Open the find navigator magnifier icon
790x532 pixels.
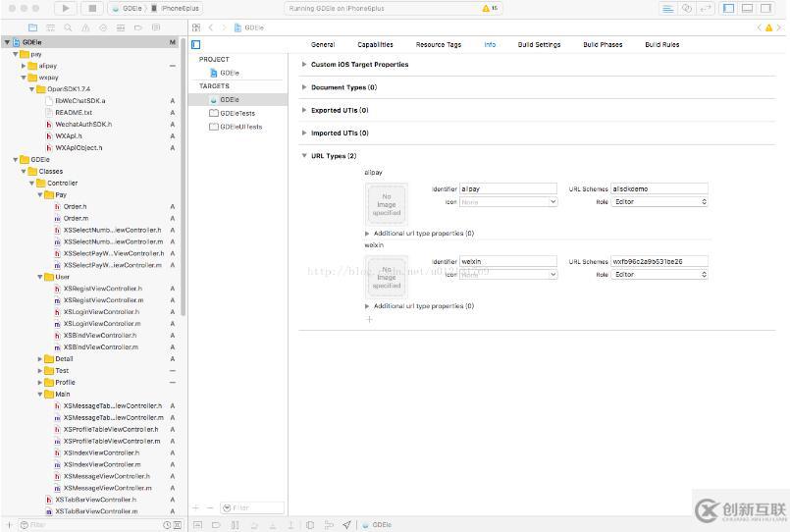tap(68, 27)
